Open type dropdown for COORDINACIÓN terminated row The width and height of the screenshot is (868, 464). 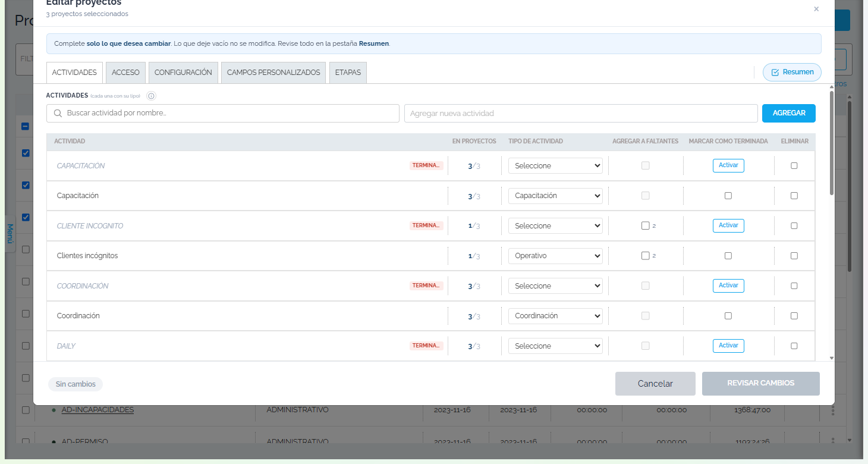(x=555, y=286)
